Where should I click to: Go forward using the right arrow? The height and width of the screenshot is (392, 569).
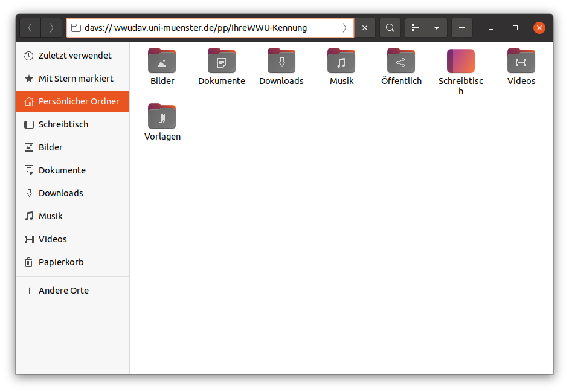tap(51, 28)
